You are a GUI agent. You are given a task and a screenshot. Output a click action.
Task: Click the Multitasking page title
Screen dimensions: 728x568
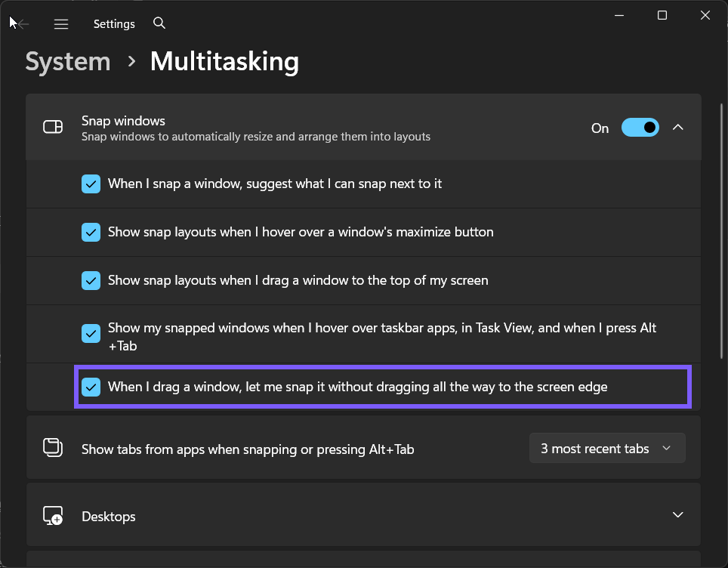pyautogui.click(x=225, y=62)
